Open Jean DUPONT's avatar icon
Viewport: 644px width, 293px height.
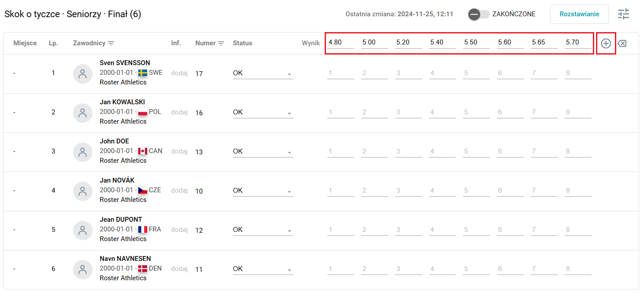tap(82, 230)
